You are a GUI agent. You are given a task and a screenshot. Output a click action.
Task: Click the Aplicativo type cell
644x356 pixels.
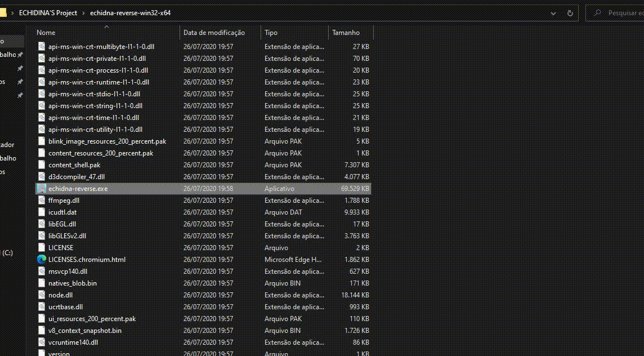(279, 189)
